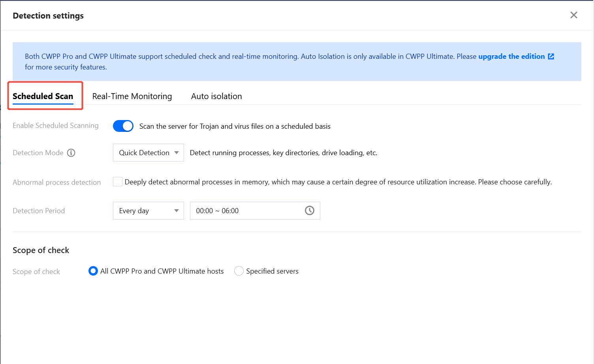Click the Scope of check section heading
Viewport: 594px width, 364px height.
pos(41,250)
